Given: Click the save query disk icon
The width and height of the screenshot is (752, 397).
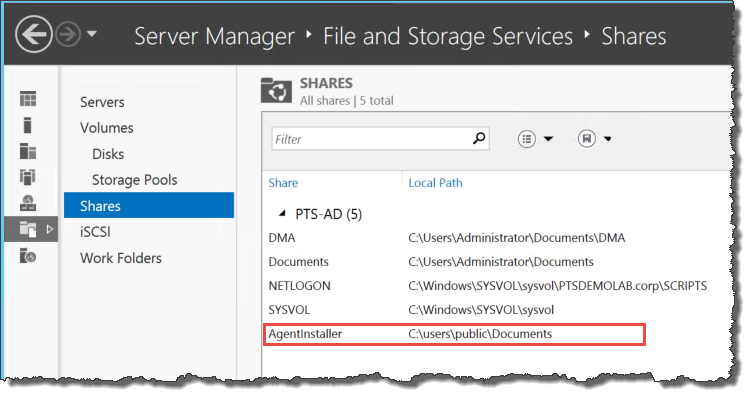Looking at the screenshot, I should (587, 139).
